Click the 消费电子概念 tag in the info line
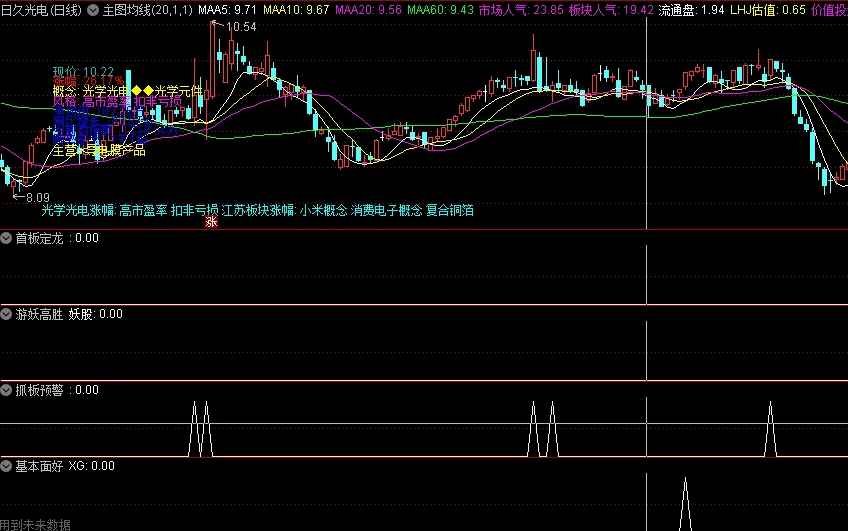 (x=386, y=210)
